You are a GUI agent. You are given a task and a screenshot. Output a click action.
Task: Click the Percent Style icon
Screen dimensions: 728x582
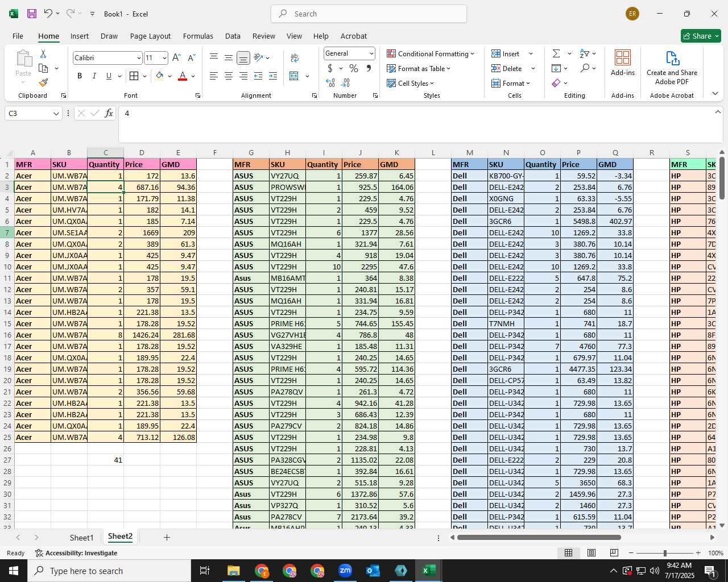tap(354, 68)
